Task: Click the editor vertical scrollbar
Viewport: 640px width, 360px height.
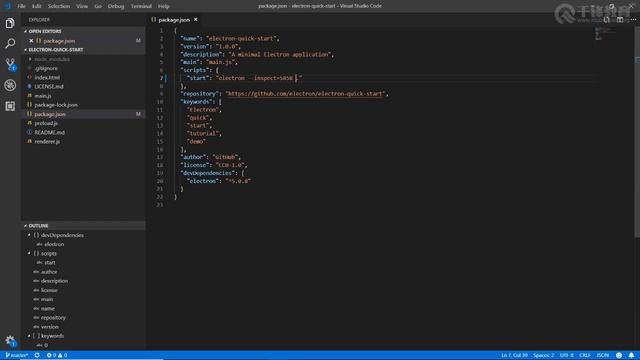Action: coord(637,132)
